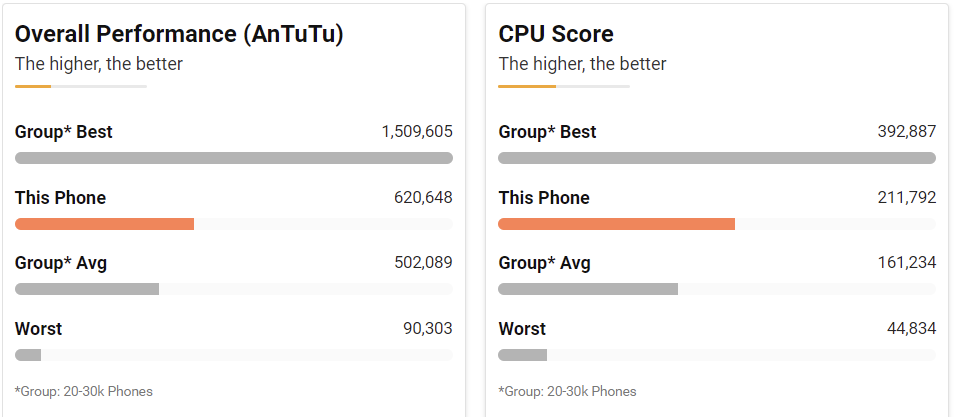Click the CPU Score heading
The height and width of the screenshot is (417, 964).
pos(556,34)
